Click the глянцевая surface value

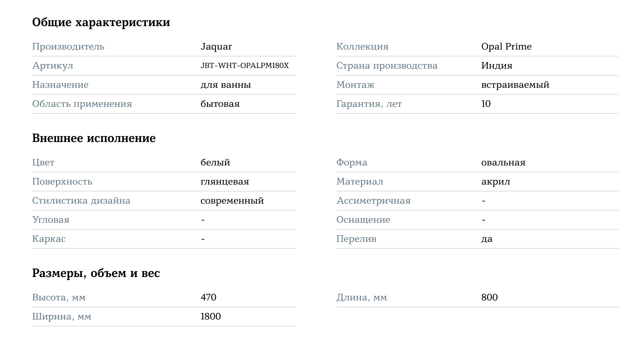pos(224,182)
